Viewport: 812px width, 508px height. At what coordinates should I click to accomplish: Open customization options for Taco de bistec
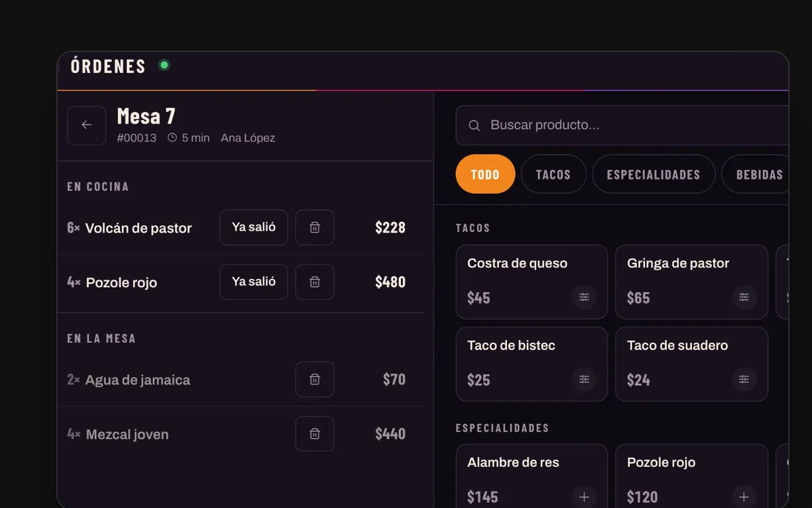584,379
